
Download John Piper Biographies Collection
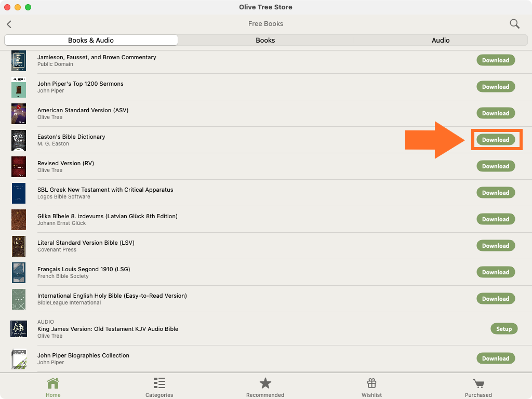coord(496,358)
